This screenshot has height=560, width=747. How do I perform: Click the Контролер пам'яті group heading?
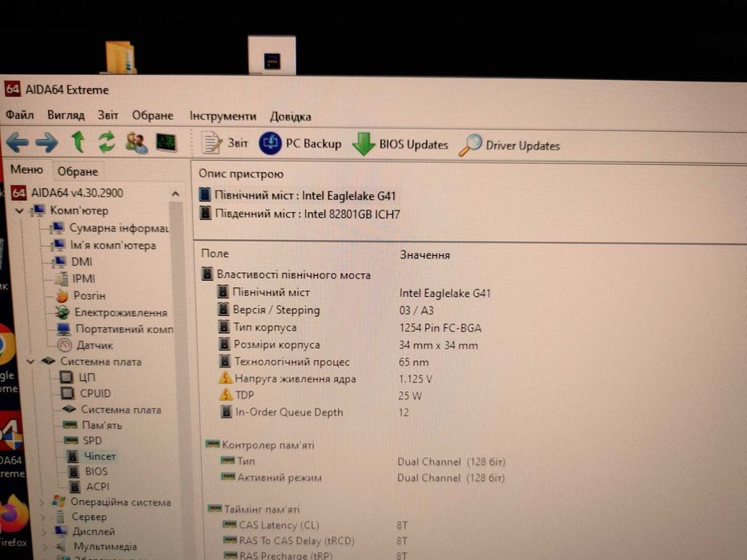coord(267,446)
